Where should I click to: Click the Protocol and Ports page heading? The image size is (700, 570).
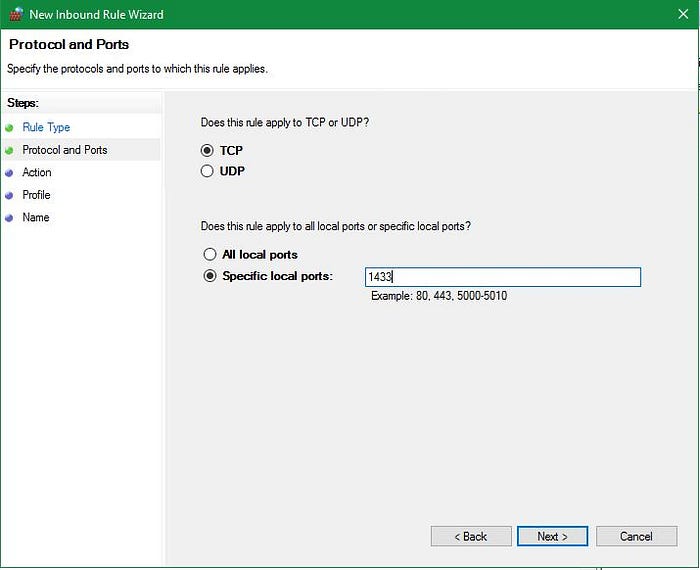point(69,45)
